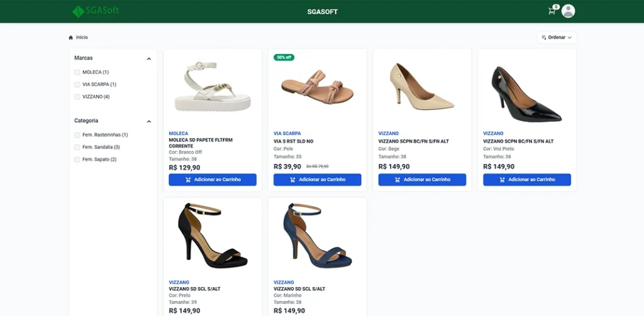
Task: Click cart icon on Bege VIZZANO add button
Action: [x=397, y=180]
